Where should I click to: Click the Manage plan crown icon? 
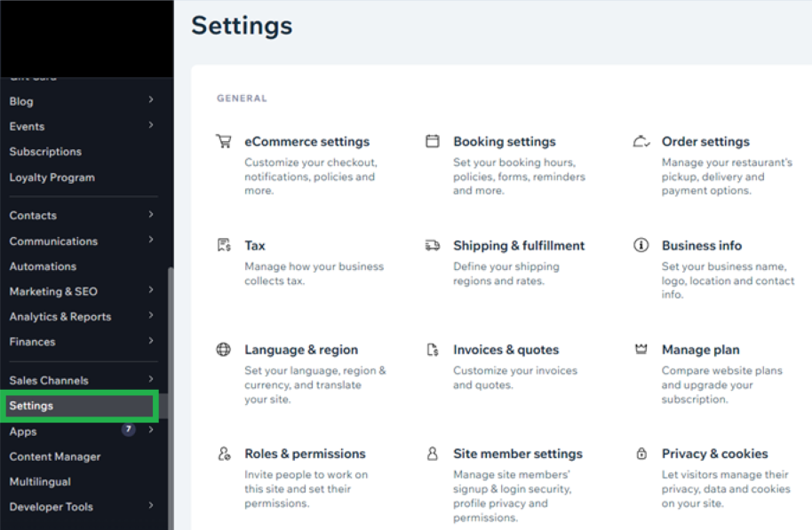(x=641, y=350)
